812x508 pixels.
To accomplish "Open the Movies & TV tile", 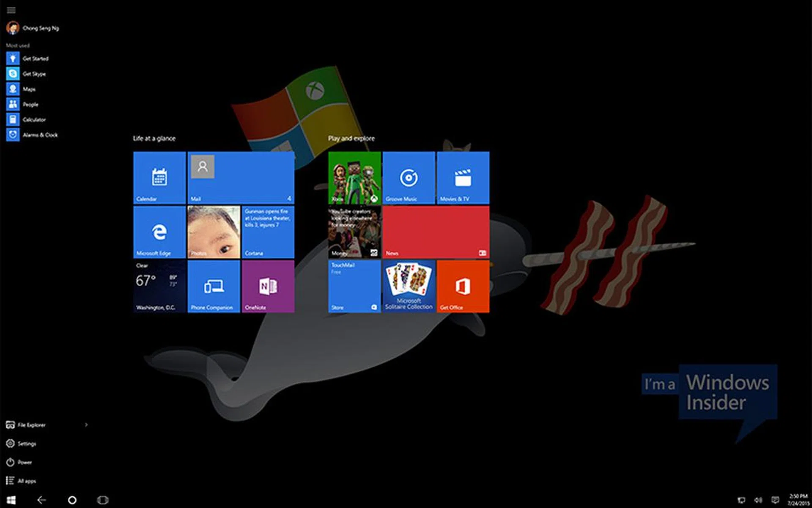I will [463, 177].
